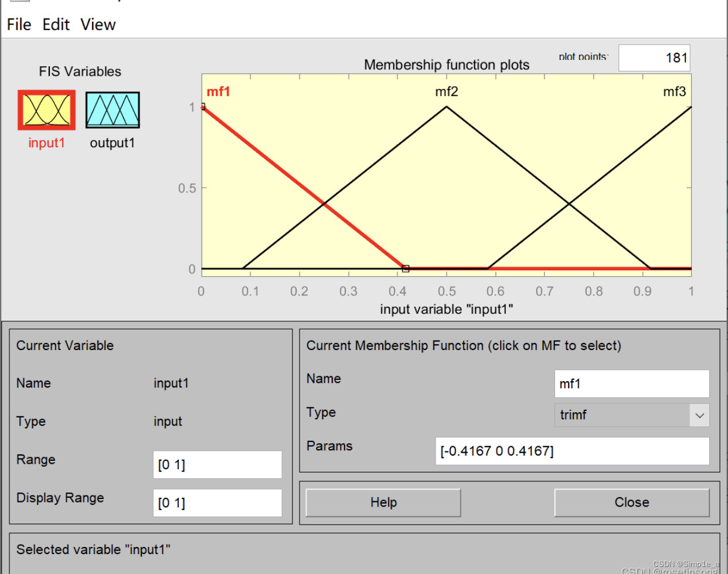Viewport: 728px width, 574px height.
Task: Click the output1 label under FIS Variables
Action: (x=113, y=143)
